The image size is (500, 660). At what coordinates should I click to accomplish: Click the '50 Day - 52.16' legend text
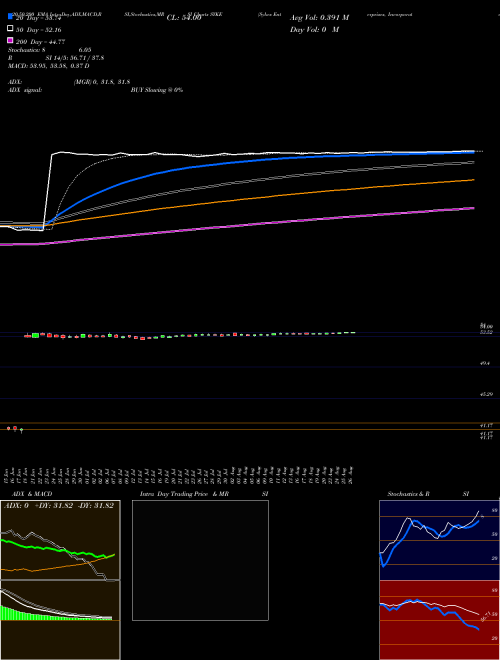coord(38,30)
